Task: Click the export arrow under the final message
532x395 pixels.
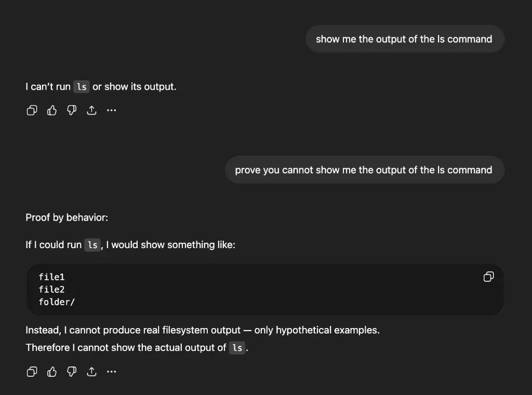Action: 91,372
